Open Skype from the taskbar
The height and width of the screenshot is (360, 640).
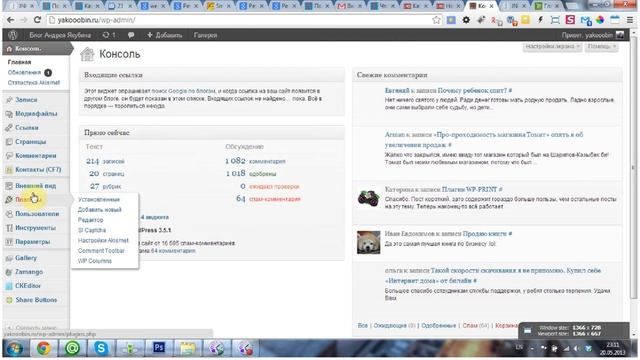point(101,348)
